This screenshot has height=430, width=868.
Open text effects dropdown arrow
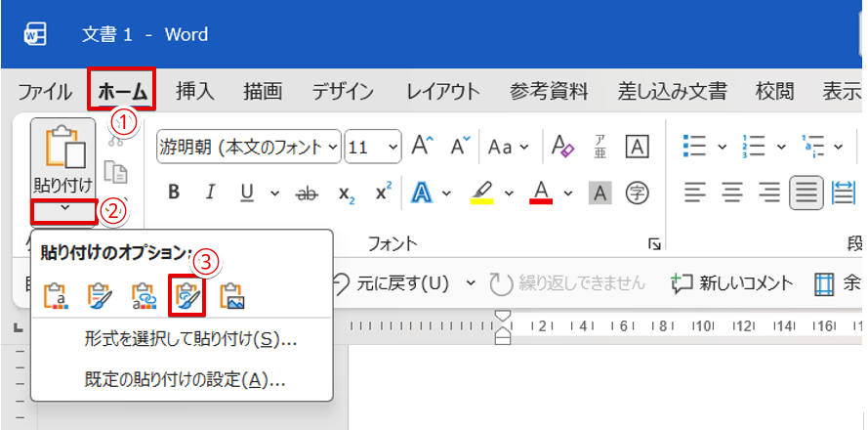(446, 193)
